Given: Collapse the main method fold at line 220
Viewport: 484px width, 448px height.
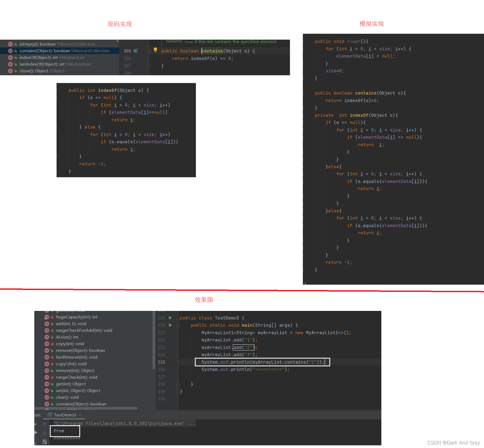Looking at the screenshot, I should tap(178, 325).
